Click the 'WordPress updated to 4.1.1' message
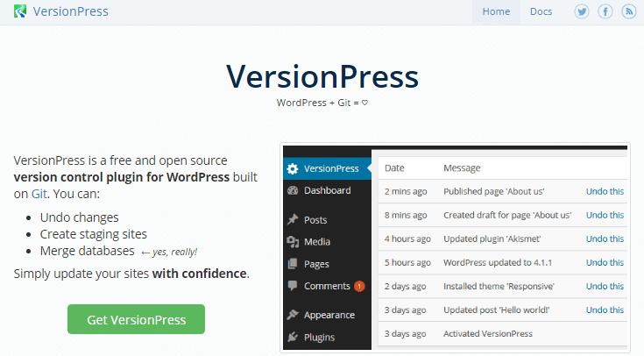Screen dimensions: 644x356 pos(498,262)
